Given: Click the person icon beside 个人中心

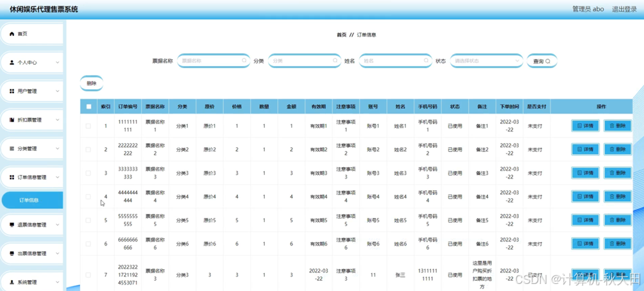Looking at the screenshot, I should pos(12,62).
